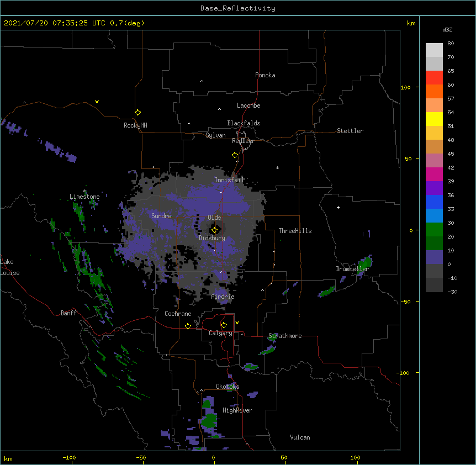Select the Drumheller label
The height and width of the screenshot is (465, 476).
coord(352,269)
